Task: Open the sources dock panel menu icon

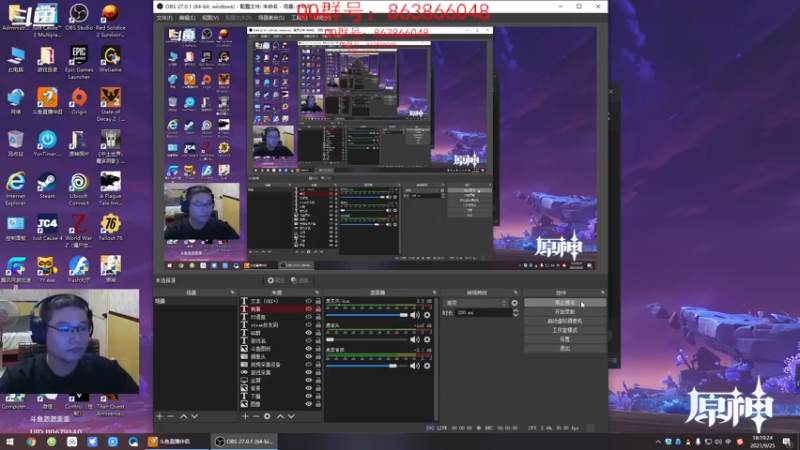Action: click(317, 292)
